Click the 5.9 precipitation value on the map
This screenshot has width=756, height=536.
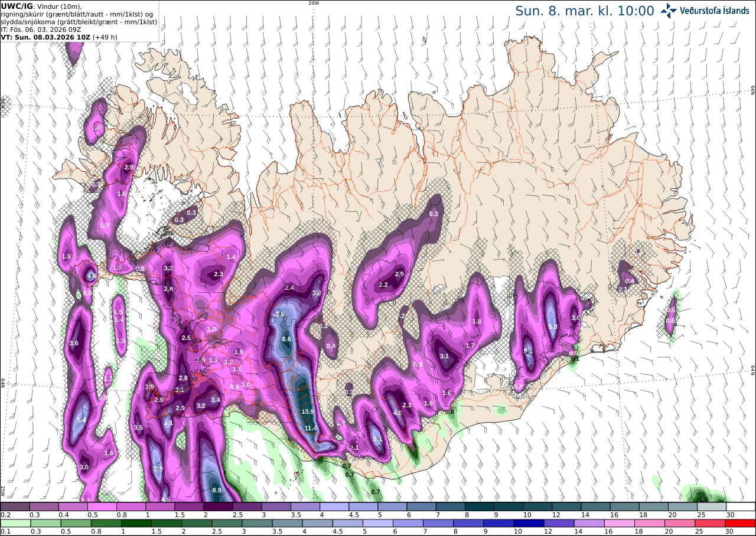(158, 469)
